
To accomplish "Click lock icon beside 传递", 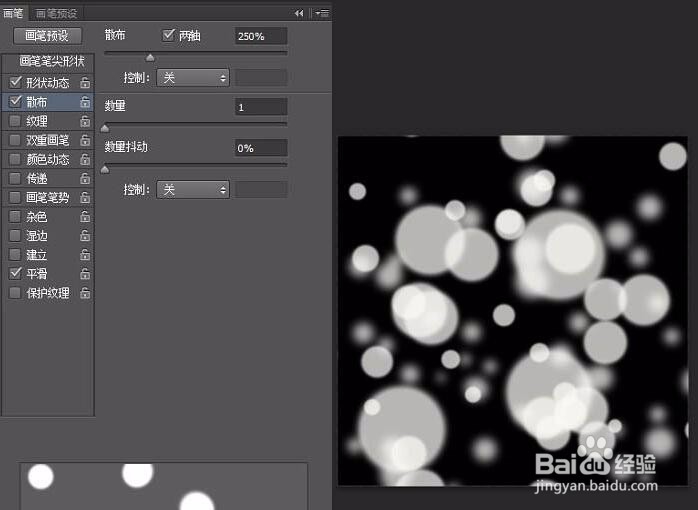I will coord(85,178).
